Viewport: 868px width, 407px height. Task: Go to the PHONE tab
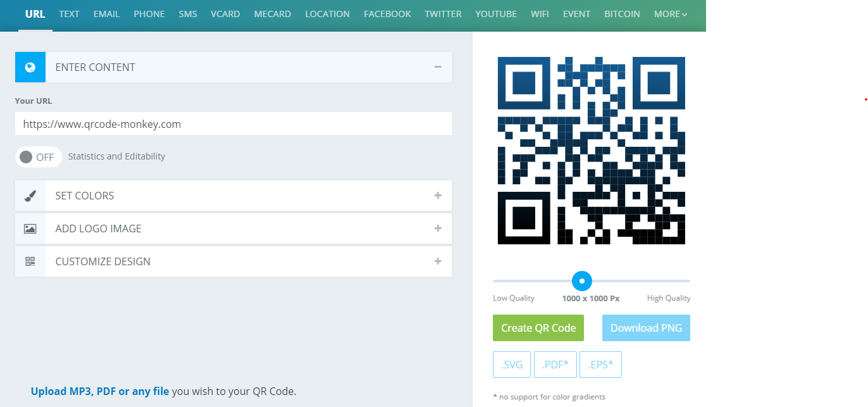[x=149, y=14]
